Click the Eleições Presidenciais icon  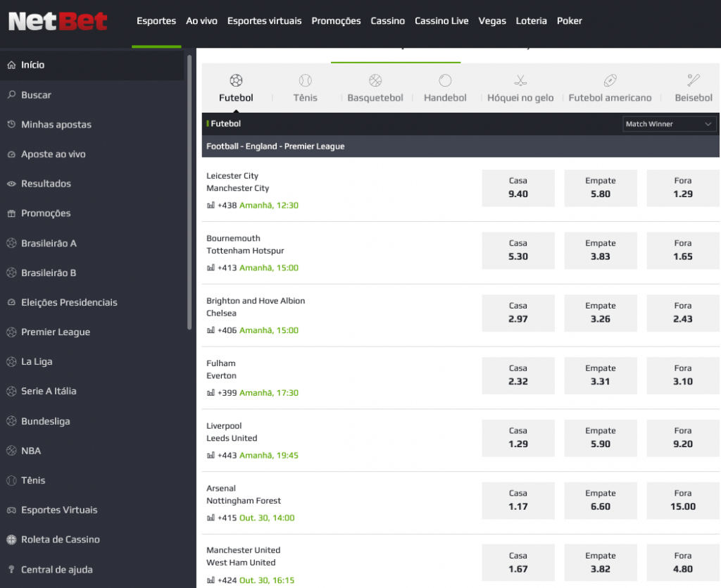point(11,302)
